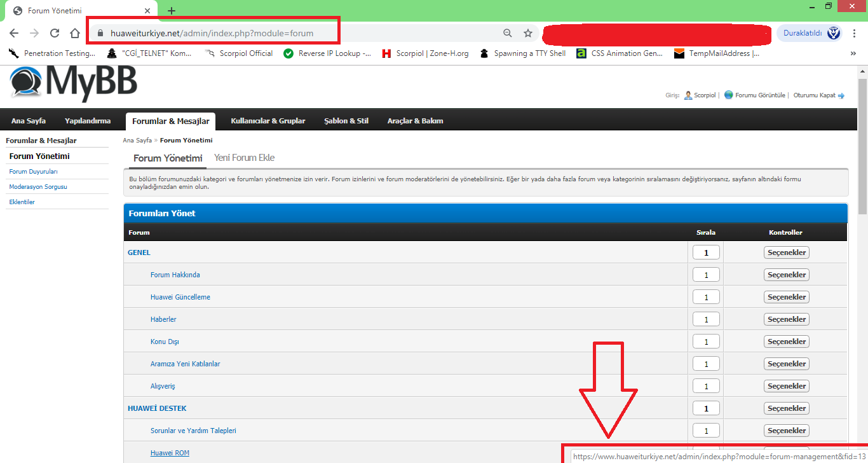868x463 pixels.
Task: Open the TempMailAddress bookmark
Action: pyautogui.click(x=717, y=53)
